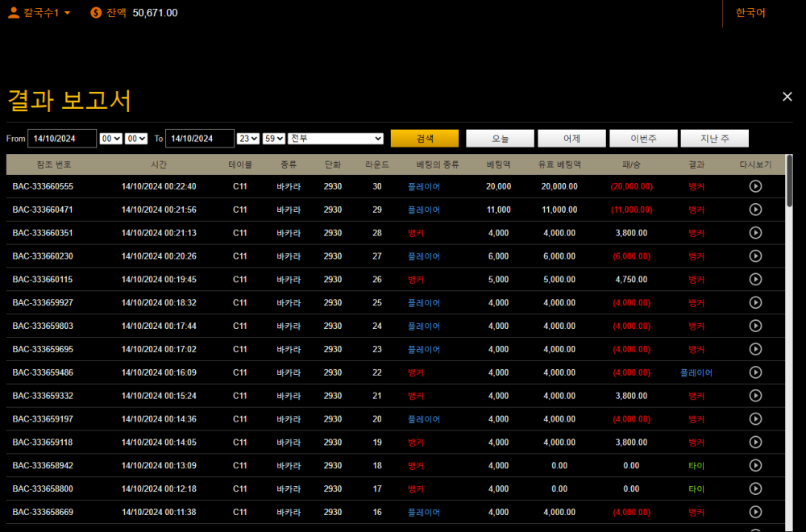This screenshot has width=806, height=532.
Task: Replay round 24 bet BAC-333659803
Action: coord(755,326)
